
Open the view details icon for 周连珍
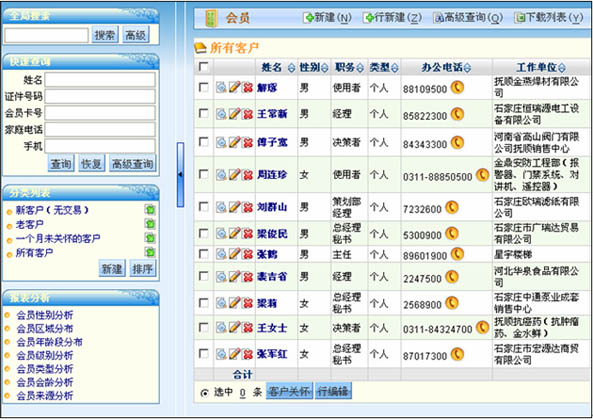pyautogui.click(x=221, y=175)
